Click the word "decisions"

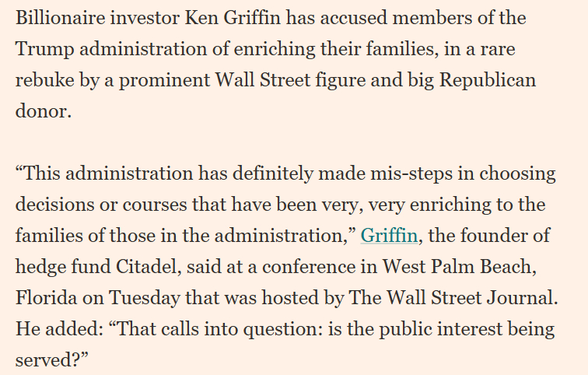point(53,204)
